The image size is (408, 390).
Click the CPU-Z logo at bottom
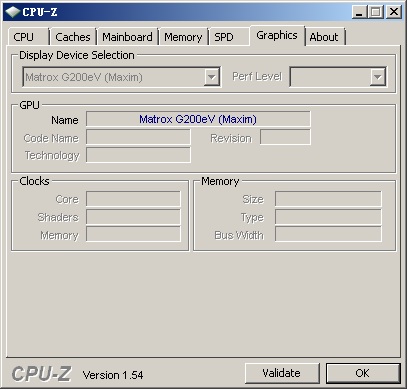point(42,374)
